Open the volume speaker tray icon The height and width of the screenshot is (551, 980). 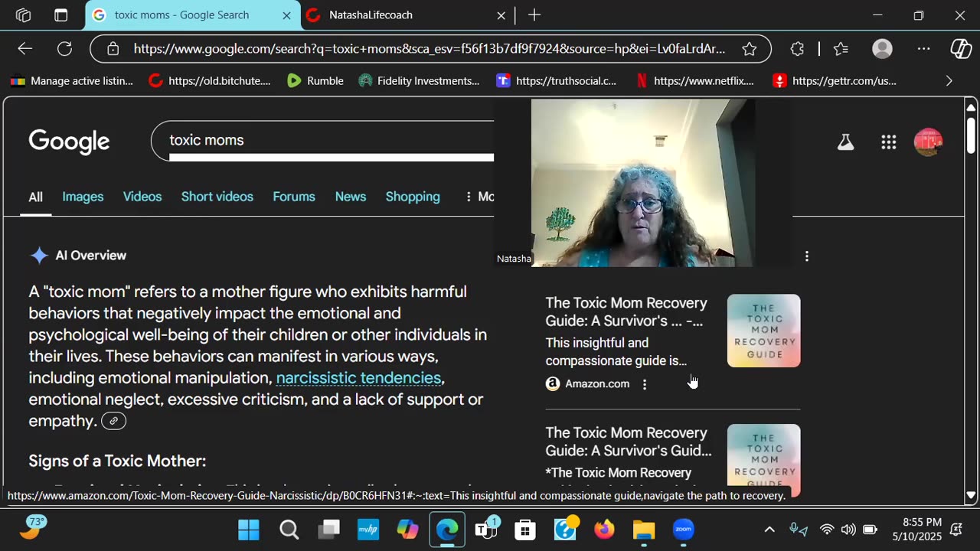[x=848, y=530]
